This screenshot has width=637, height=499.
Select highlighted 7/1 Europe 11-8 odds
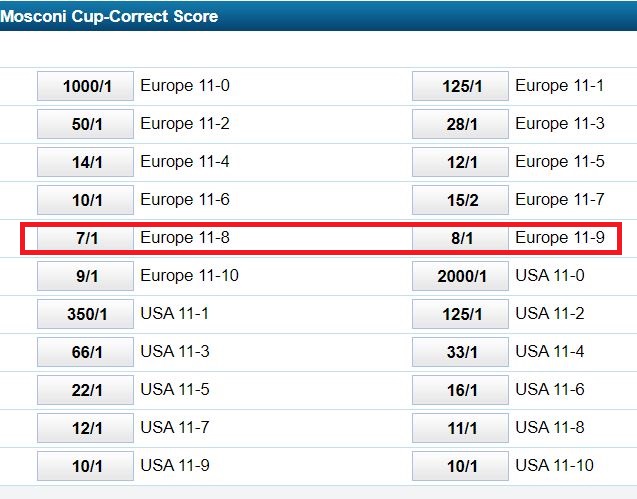point(86,238)
